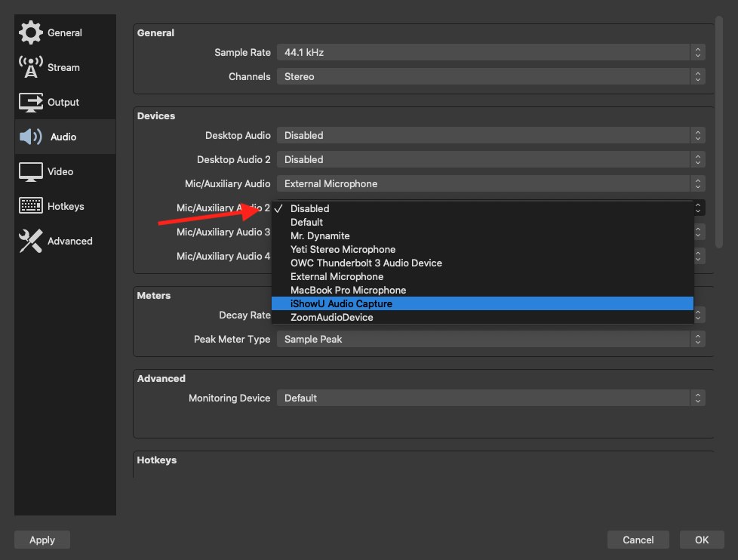Open Video settings monitor icon
This screenshot has height=560, width=738.
(30, 171)
